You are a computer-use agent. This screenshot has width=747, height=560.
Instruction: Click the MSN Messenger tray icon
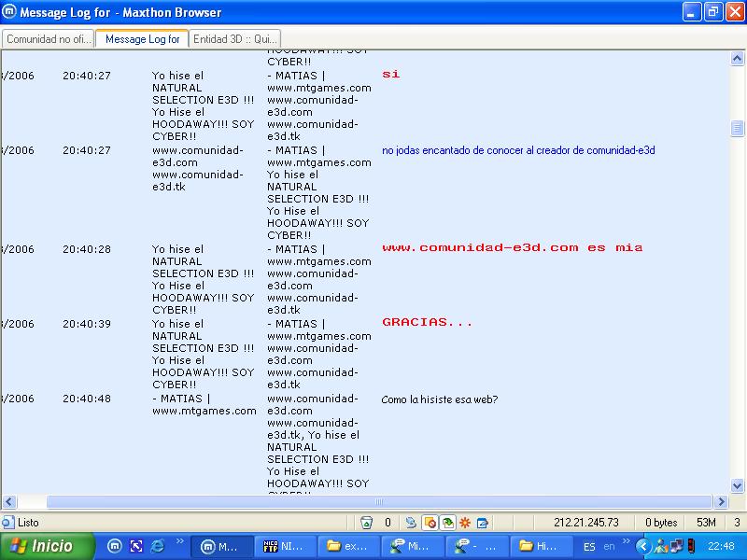pos(661,546)
